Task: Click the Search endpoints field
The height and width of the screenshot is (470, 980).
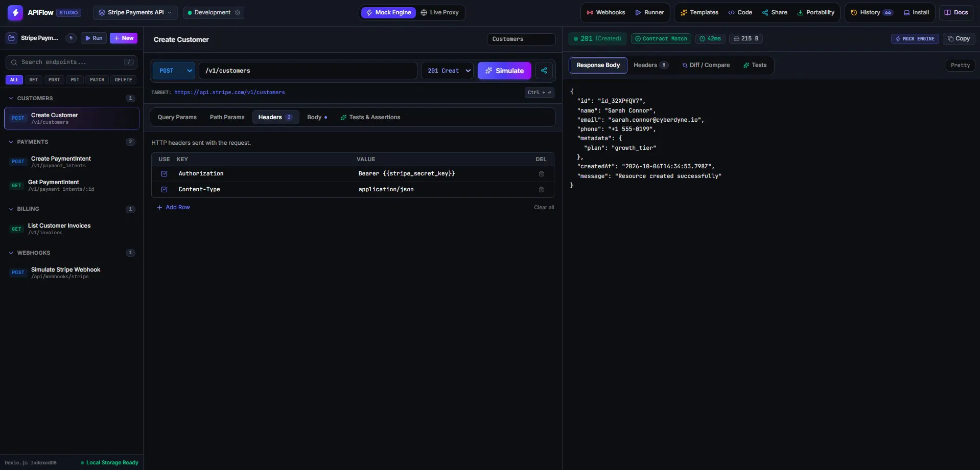Action: pyautogui.click(x=72, y=62)
